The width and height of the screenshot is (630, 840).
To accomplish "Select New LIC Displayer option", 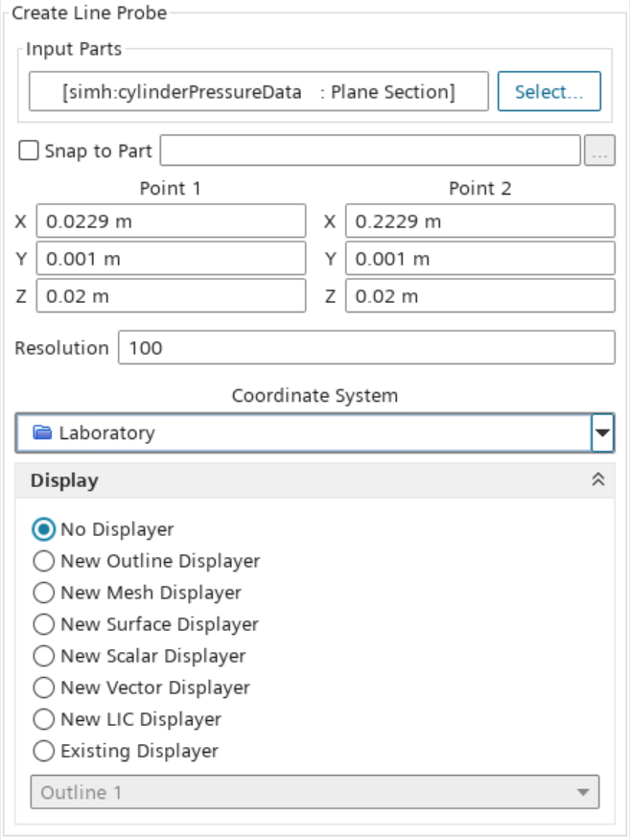I will 43,719.
